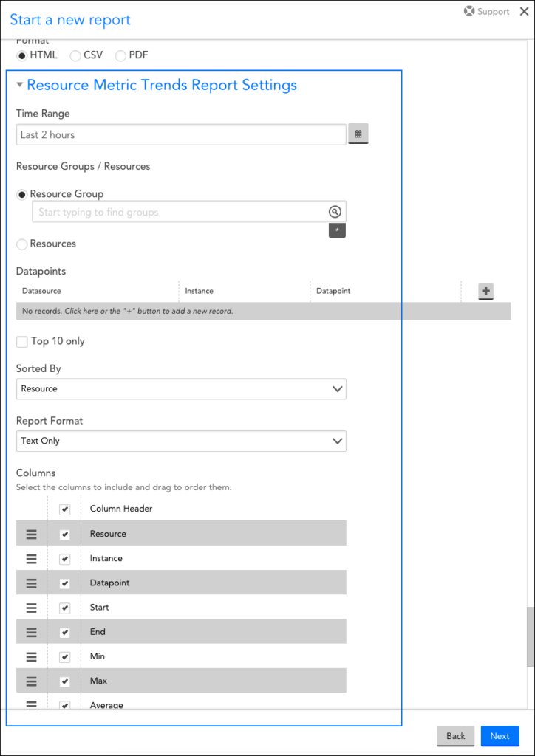Click the plus icon to add datapoint
The width and height of the screenshot is (535, 756).
(x=485, y=292)
